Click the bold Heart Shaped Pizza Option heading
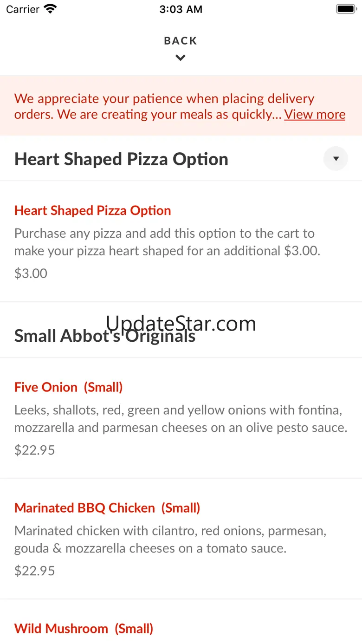The image size is (362, 644). (121, 159)
